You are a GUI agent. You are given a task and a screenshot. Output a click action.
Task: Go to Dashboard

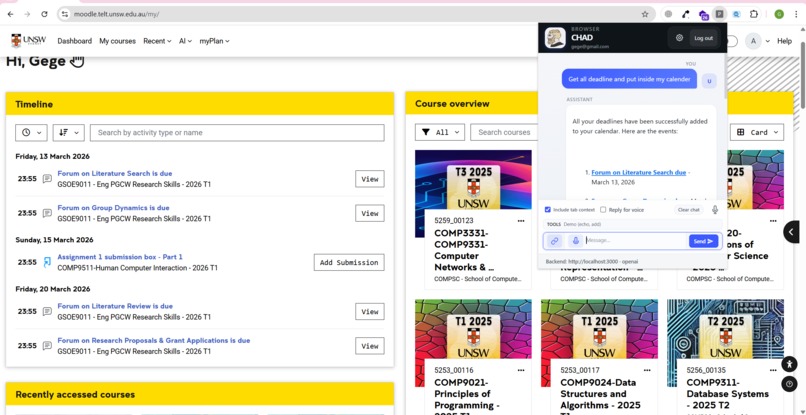tap(75, 41)
